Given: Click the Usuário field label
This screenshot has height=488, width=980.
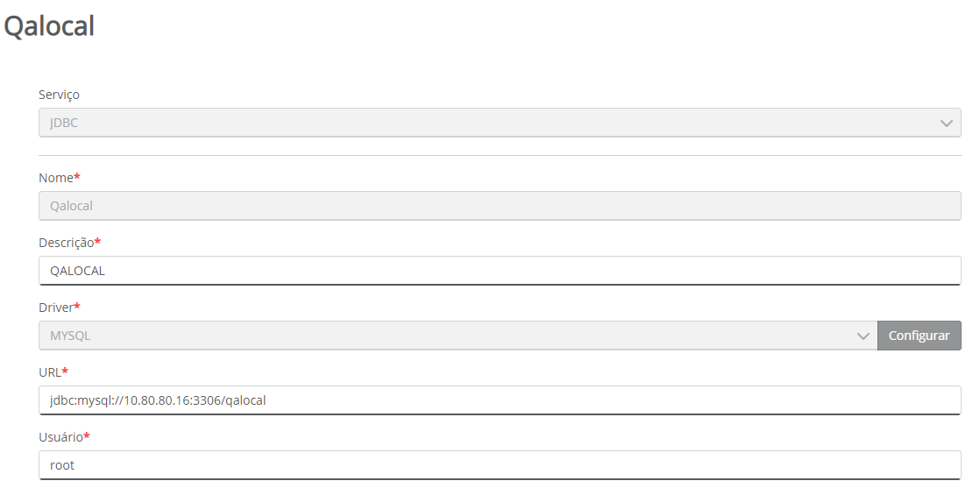Looking at the screenshot, I should click(x=60, y=437).
